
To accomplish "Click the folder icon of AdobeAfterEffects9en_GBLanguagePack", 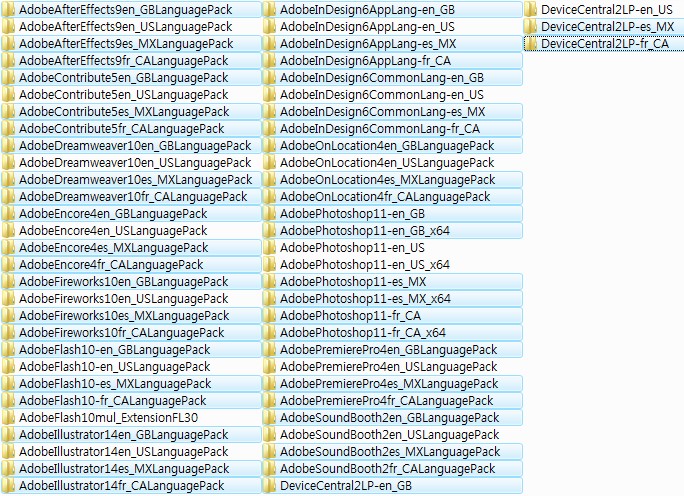I will click(8, 10).
